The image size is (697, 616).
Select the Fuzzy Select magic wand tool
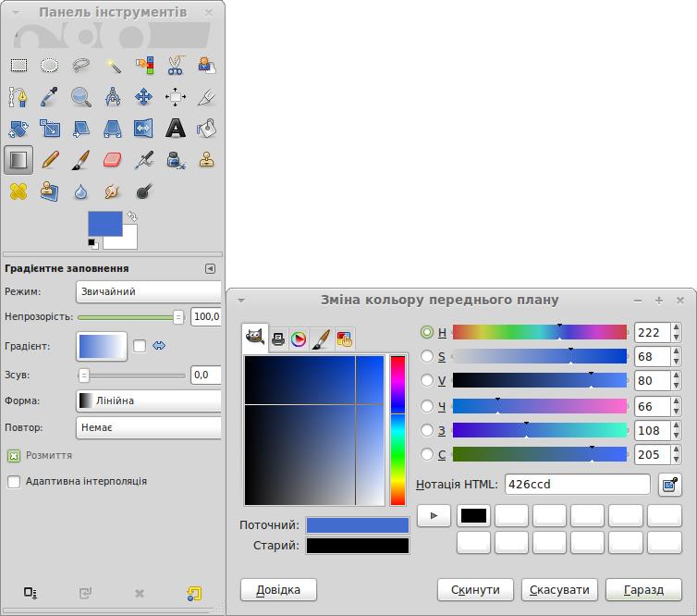pos(113,66)
